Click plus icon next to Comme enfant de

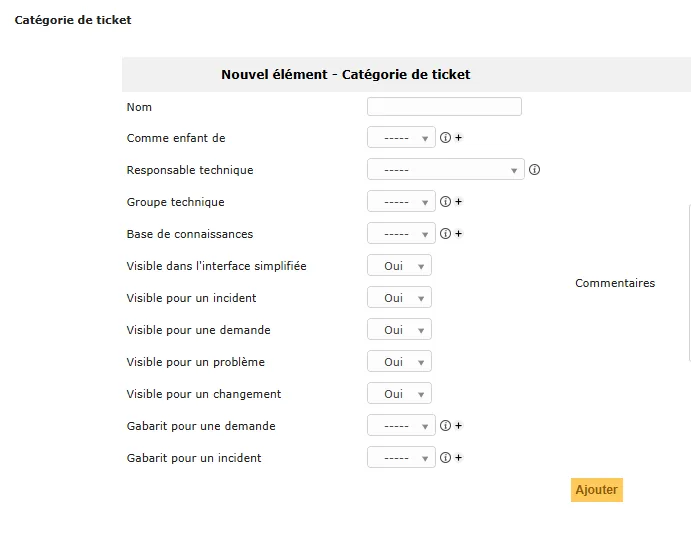point(458,138)
